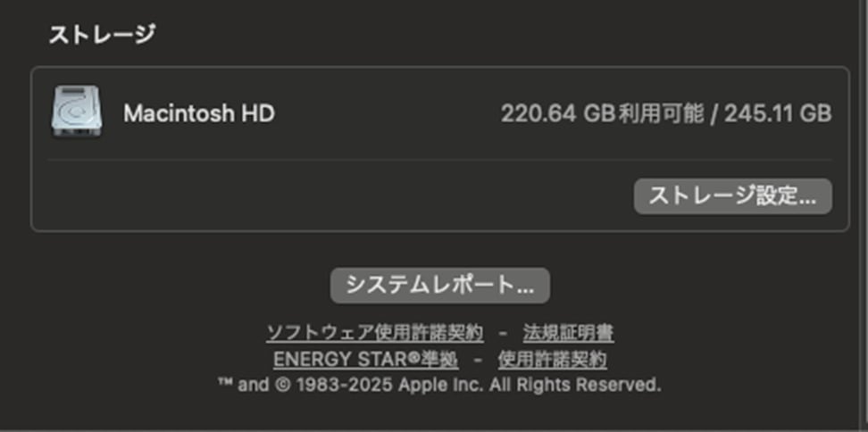Click the 245.11 GB total capacity
This screenshot has width=868, height=432.
coord(778,113)
